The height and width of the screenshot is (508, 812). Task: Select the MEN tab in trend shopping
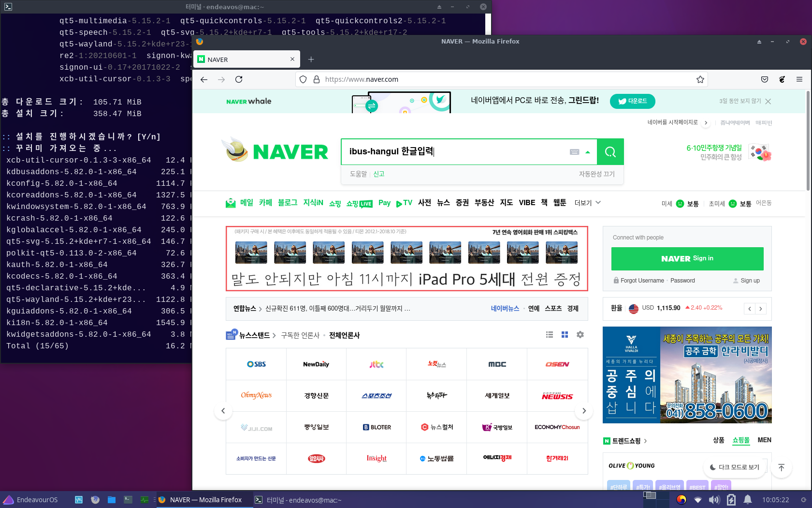764,440
